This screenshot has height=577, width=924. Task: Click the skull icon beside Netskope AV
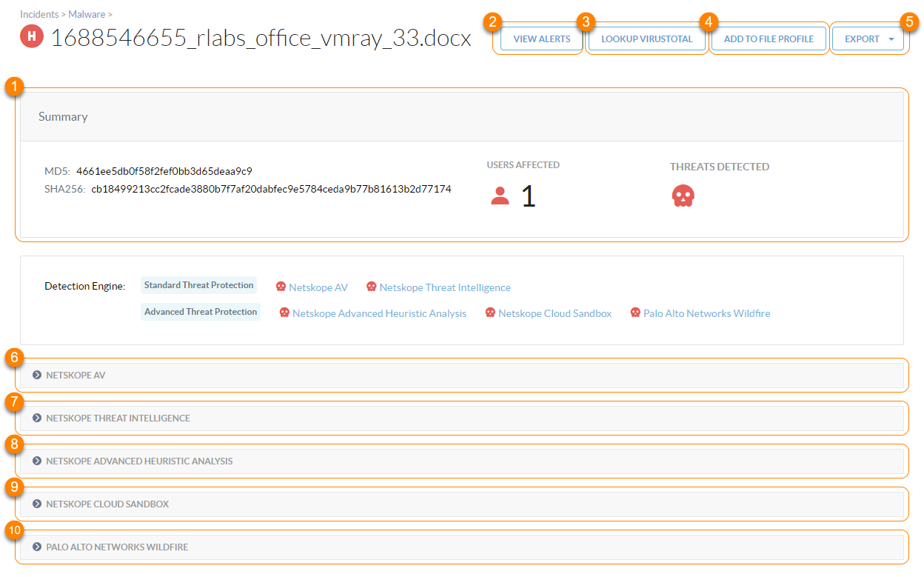pyautogui.click(x=282, y=287)
